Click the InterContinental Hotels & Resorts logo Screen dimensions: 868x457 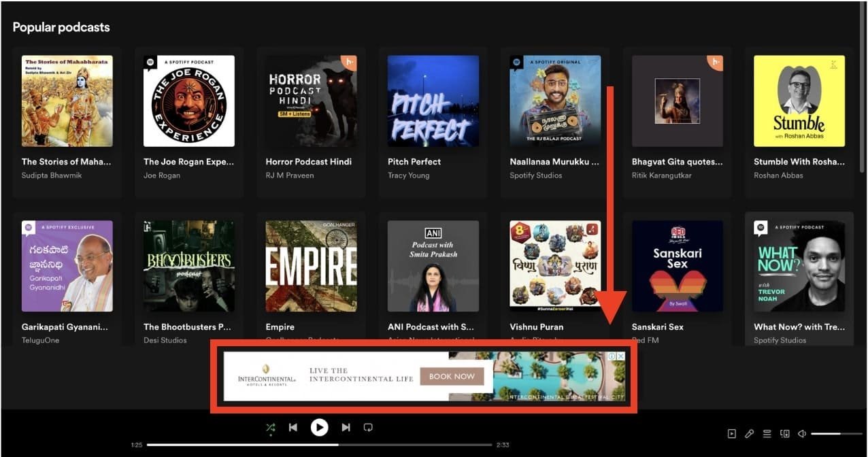267,375
